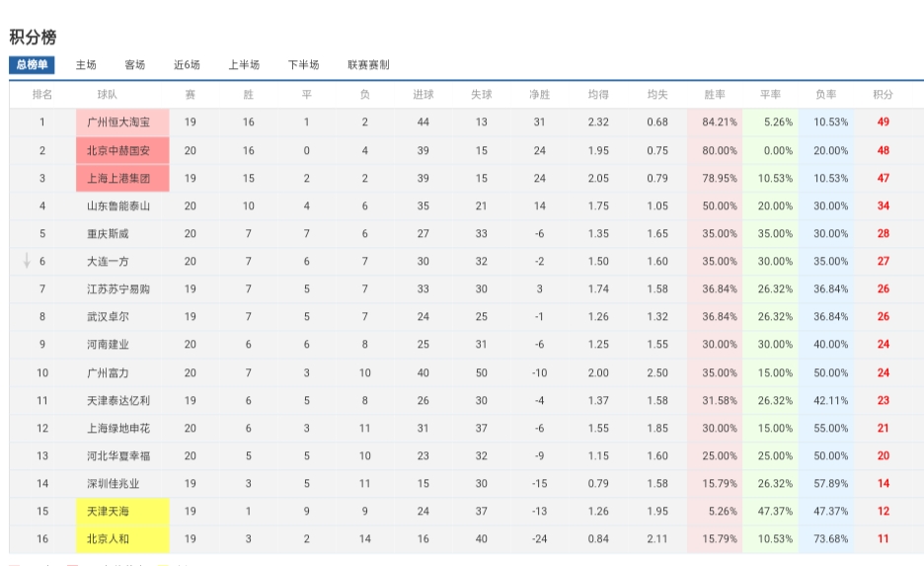Select team 大连一方
The width and height of the screenshot is (924, 566).
108,261
